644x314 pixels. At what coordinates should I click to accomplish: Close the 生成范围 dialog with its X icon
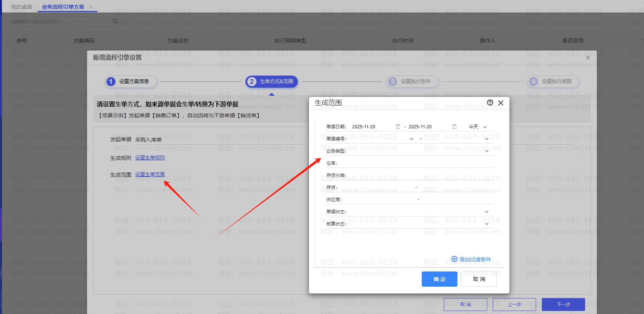click(501, 103)
